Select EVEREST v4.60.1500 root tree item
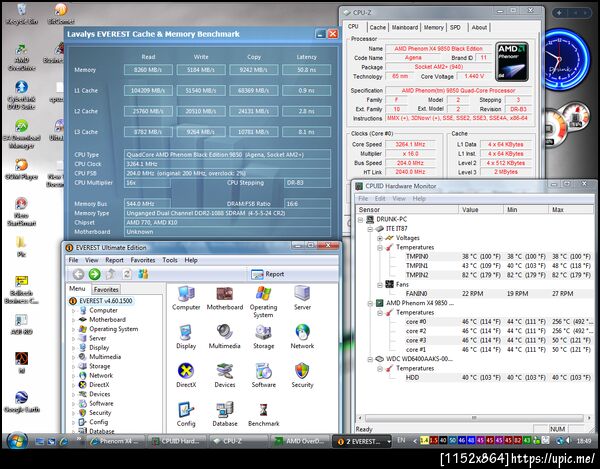600x469 pixels. [x=101, y=301]
